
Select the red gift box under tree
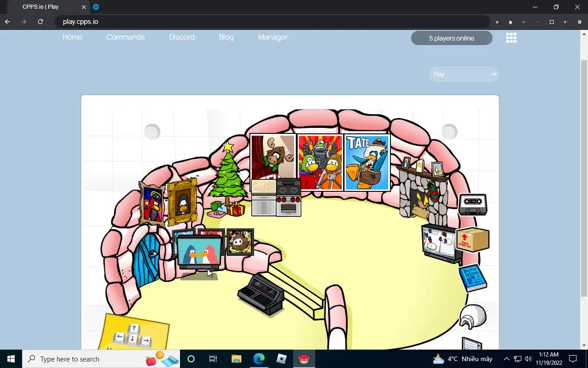click(x=236, y=209)
